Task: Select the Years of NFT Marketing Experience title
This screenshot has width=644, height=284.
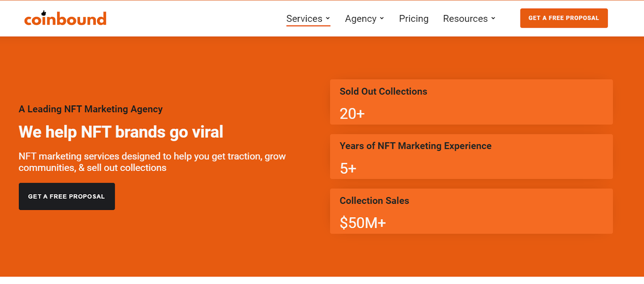Action: click(x=415, y=146)
